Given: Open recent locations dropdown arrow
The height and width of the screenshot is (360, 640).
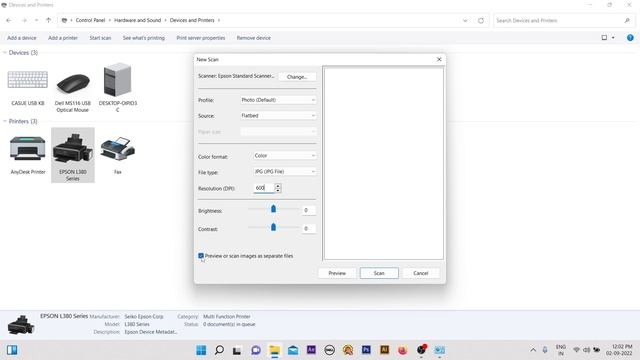Looking at the screenshot, I should click(36, 20).
